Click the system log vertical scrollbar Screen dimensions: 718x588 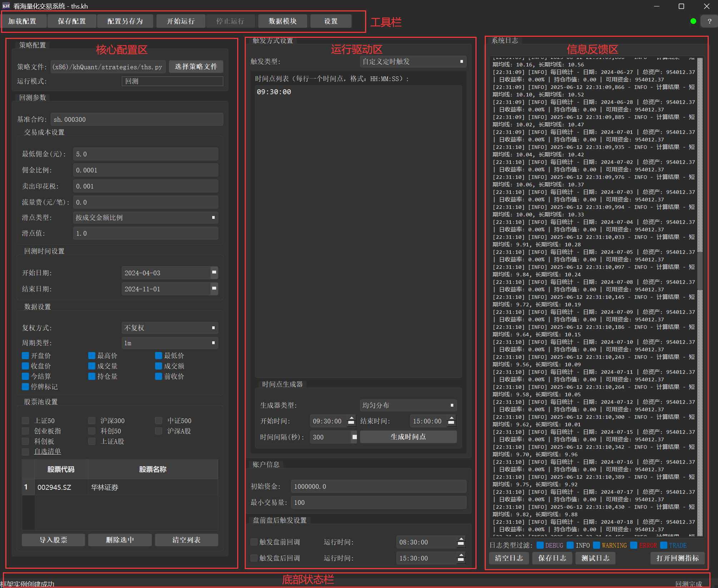(700, 271)
